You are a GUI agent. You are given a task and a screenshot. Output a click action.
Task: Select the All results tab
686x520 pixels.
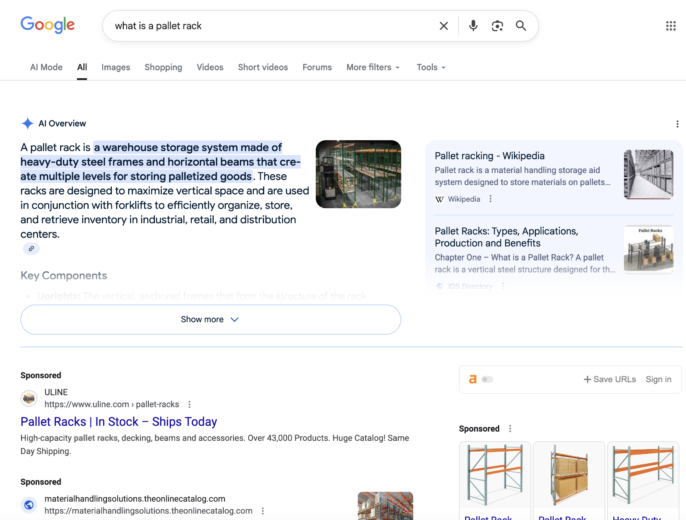[x=82, y=67]
